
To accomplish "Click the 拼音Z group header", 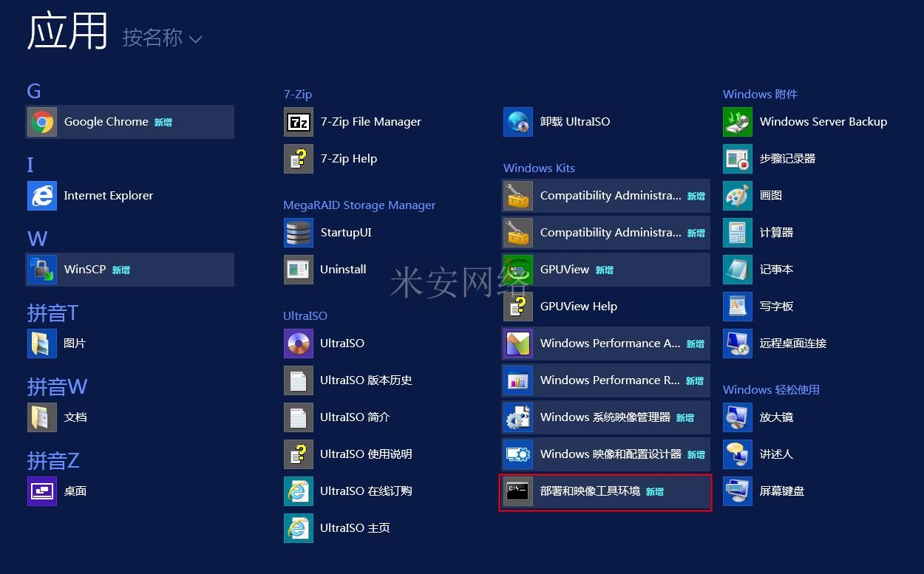I will tap(52, 461).
